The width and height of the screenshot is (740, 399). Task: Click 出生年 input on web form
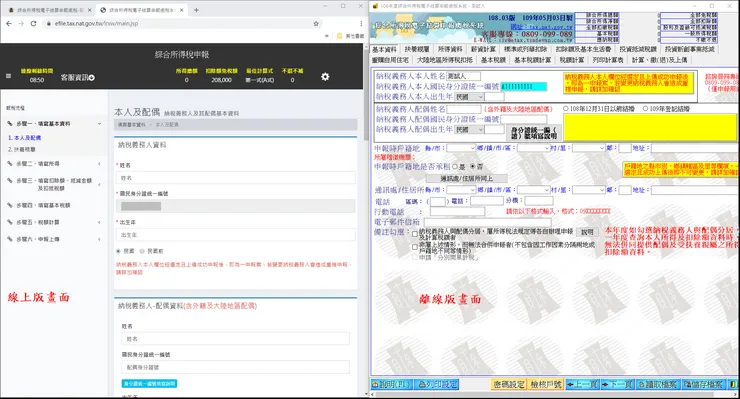click(235, 235)
